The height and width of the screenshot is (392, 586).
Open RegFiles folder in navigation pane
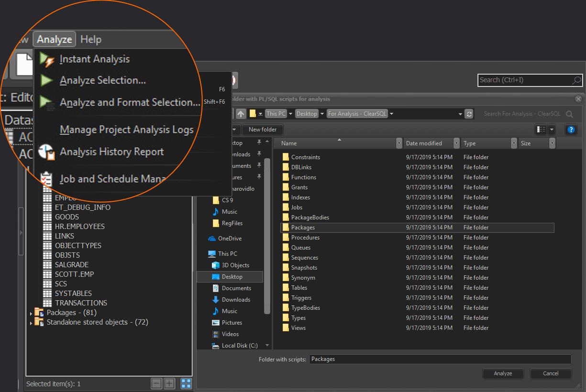(232, 223)
